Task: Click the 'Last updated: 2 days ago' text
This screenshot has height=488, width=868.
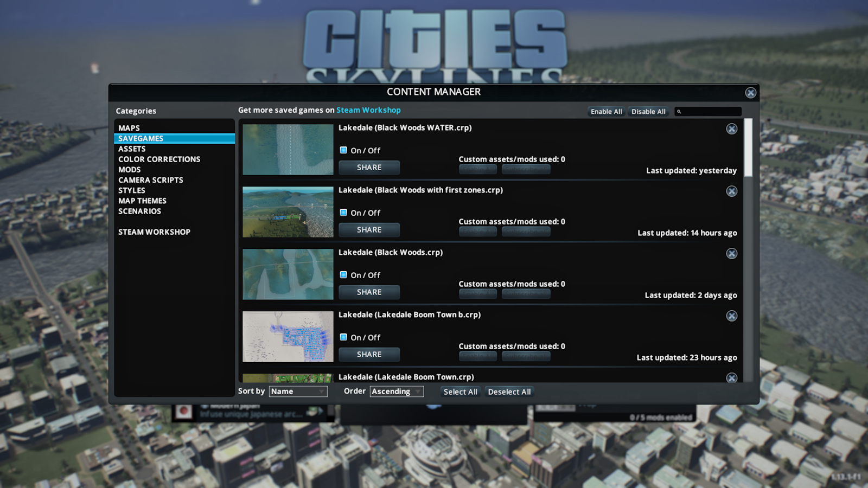Action: 691,296
